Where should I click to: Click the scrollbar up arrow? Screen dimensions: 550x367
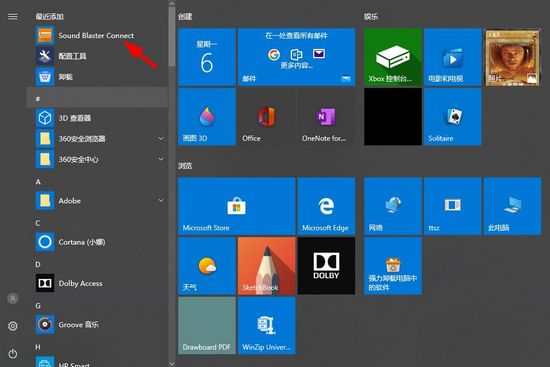[172, 4]
